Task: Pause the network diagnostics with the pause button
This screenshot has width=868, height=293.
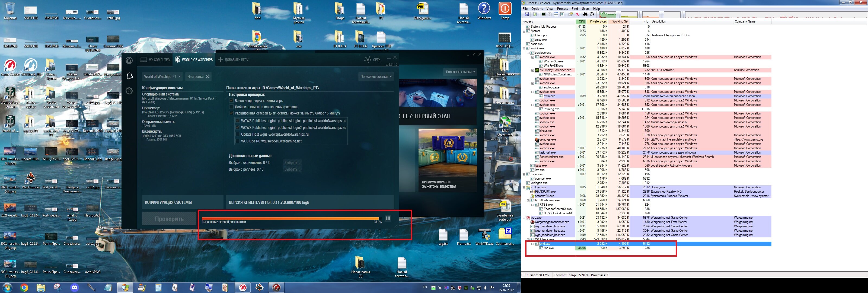Action: point(388,218)
